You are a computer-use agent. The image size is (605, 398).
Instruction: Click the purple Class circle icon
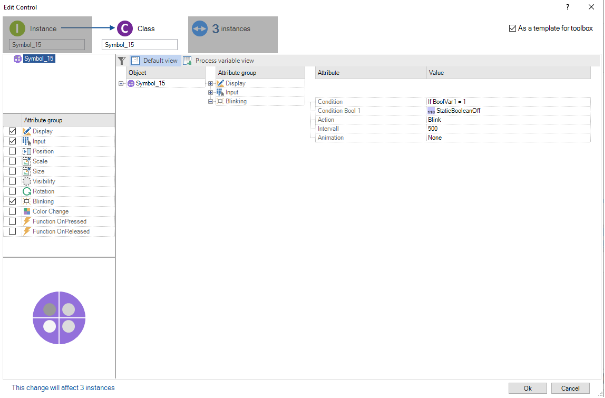point(125,29)
